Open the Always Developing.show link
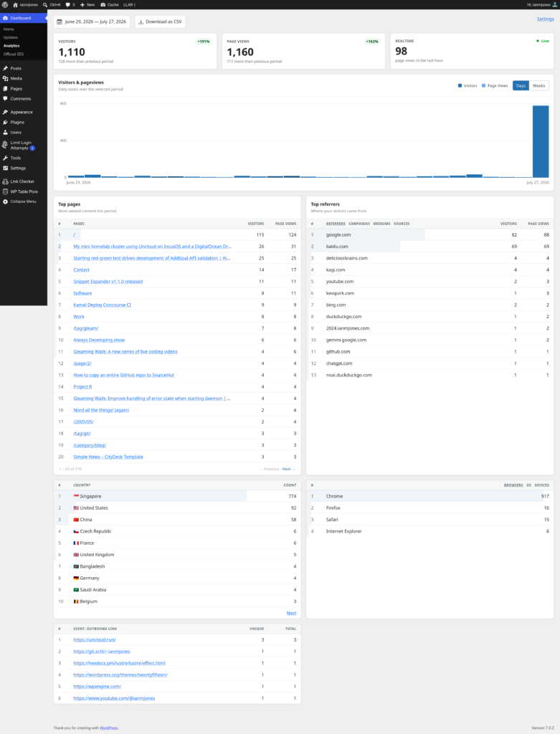 [99, 340]
